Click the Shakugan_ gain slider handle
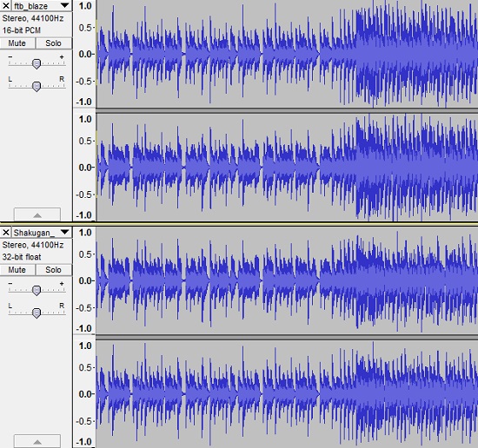478x448 pixels. point(37,291)
